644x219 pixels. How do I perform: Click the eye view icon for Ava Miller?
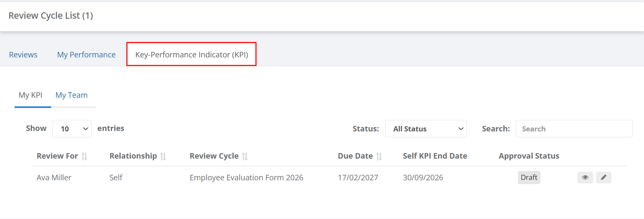click(x=585, y=178)
